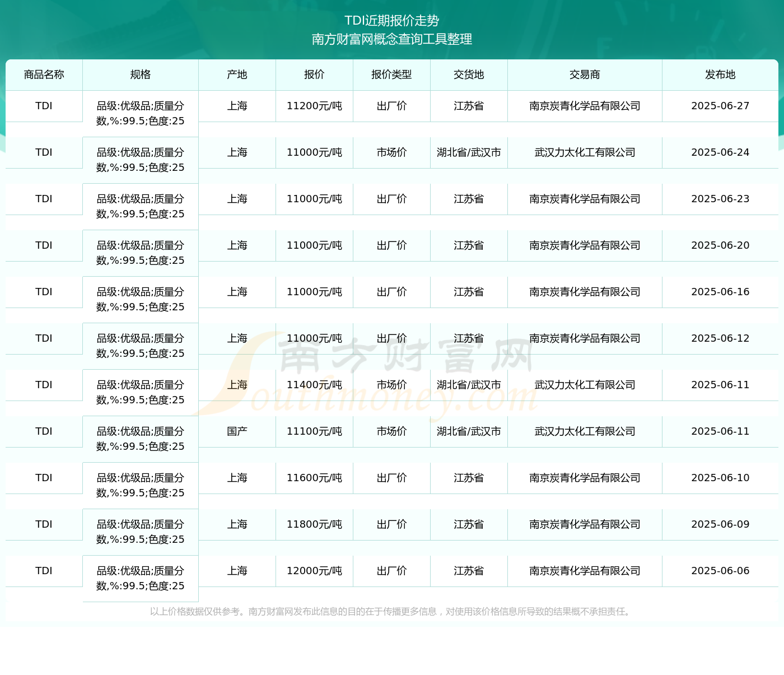Click the trader name in the 2025-06-10 row
Screen dimensions: 784x675
(x=585, y=478)
